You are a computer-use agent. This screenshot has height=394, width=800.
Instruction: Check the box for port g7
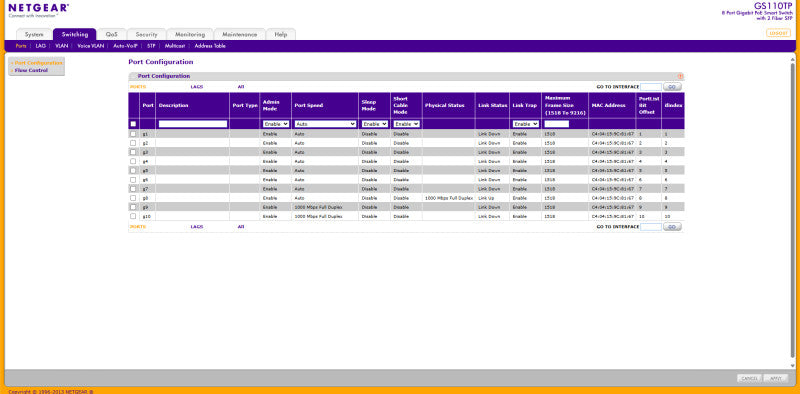[x=133, y=189]
